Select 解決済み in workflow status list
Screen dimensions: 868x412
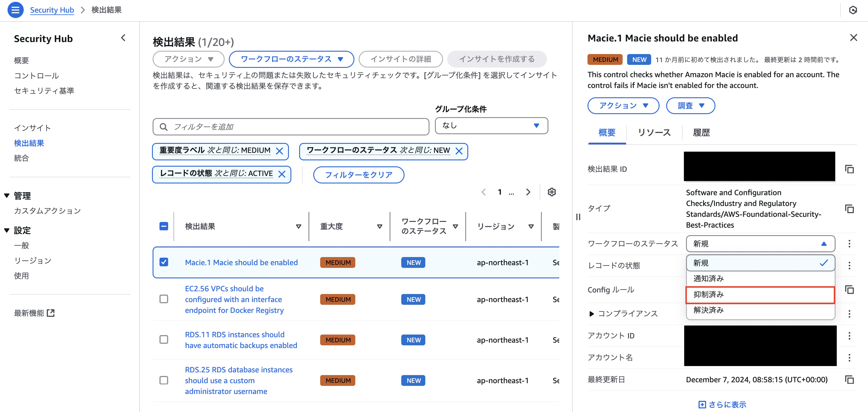[760, 310]
